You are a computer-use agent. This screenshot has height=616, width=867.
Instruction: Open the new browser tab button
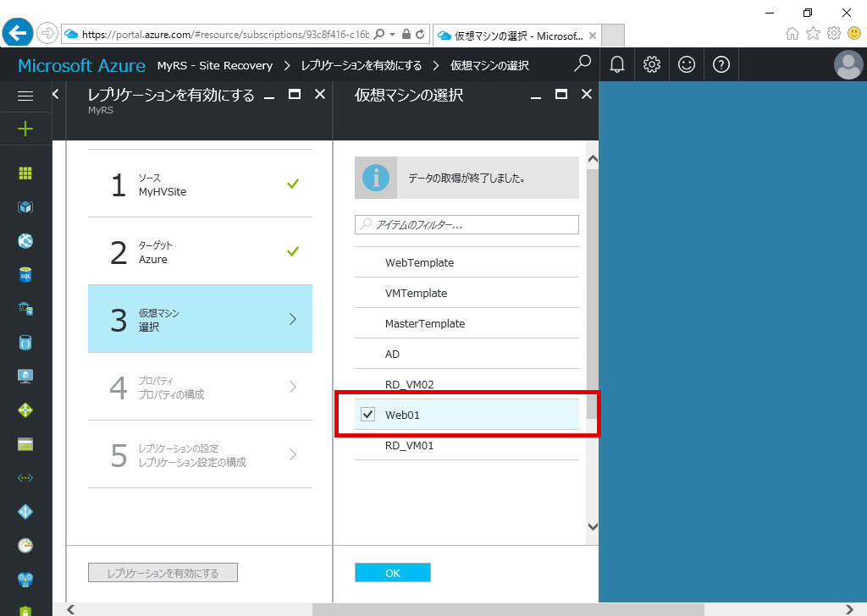click(613, 36)
